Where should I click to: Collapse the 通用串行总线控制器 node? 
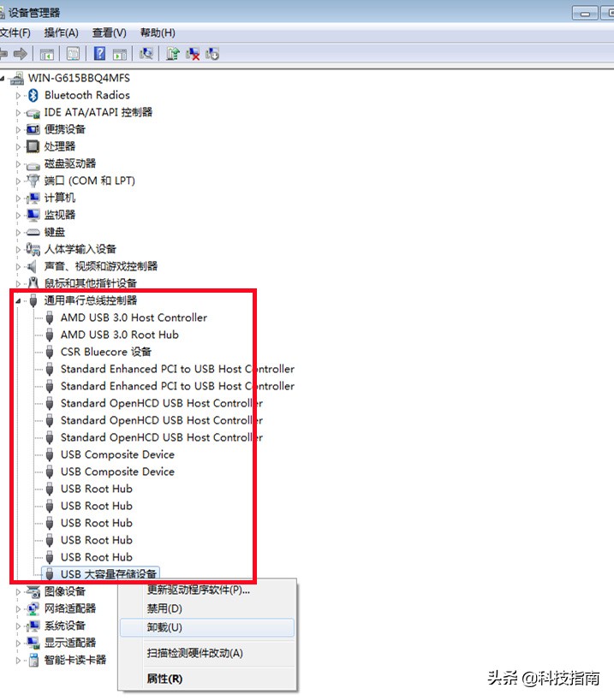coord(18,300)
